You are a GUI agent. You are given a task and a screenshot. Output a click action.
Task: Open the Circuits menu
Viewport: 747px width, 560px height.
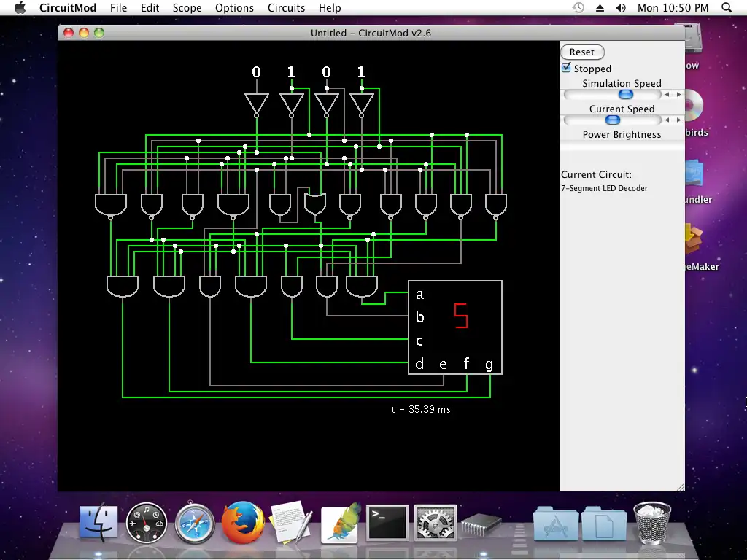[x=286, y=8]
